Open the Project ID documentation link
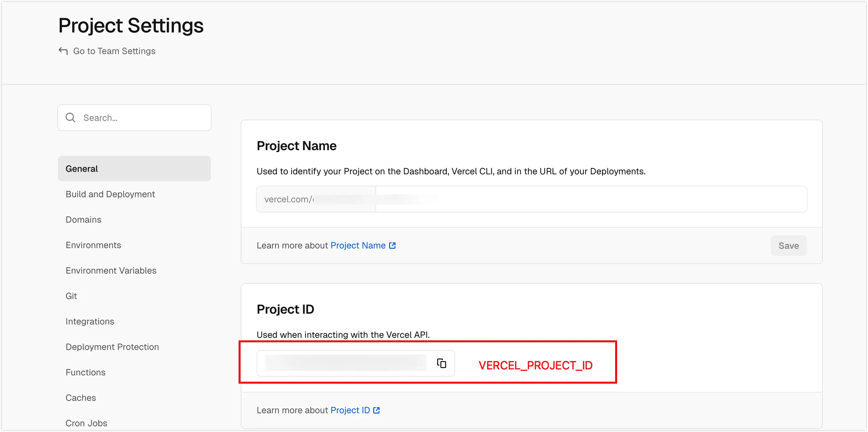868x432 pixels. pos(350,410)
